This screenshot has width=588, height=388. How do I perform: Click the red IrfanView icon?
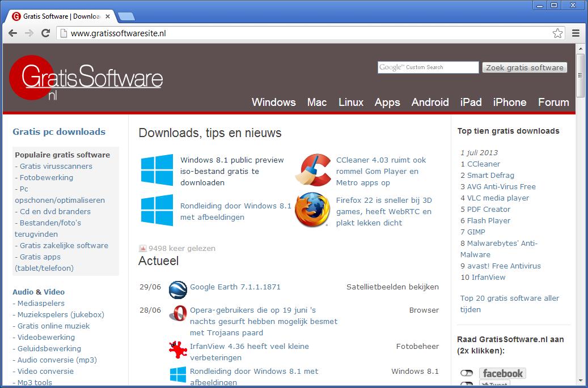coord(178,349)
